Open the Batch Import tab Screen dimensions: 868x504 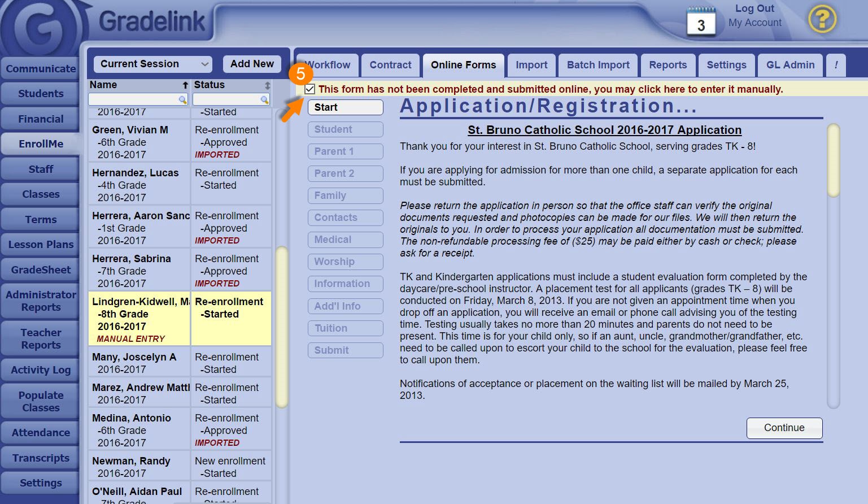coord(598,65)
